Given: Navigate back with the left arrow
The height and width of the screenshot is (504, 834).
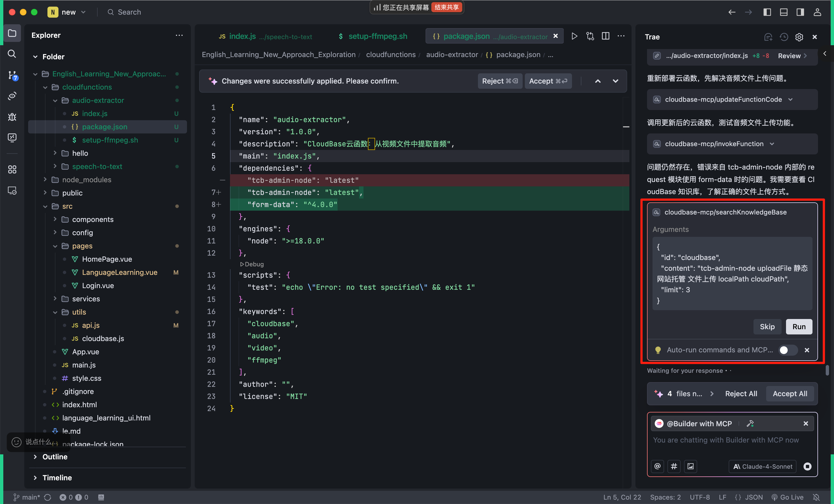Looking at the screenshot, I should pyautogui.click(x=731, y=12).
